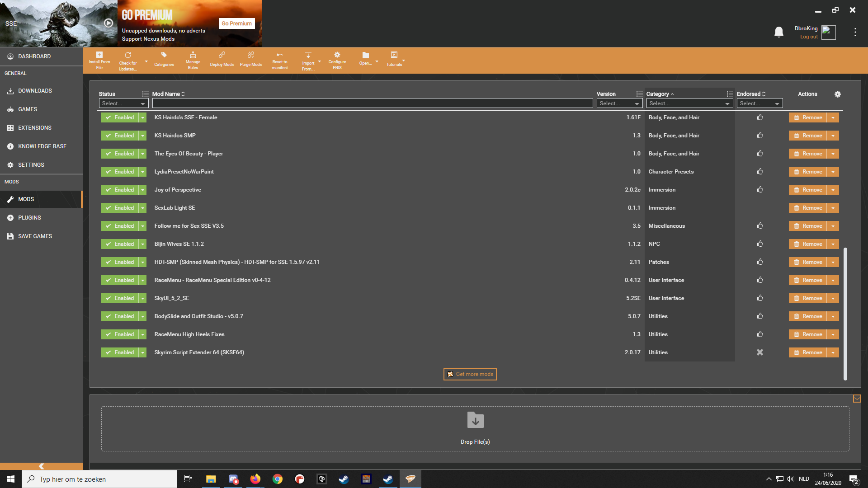Open Firefox from the taskbar
Screen dimensions: 868x488
coord(255,479)
